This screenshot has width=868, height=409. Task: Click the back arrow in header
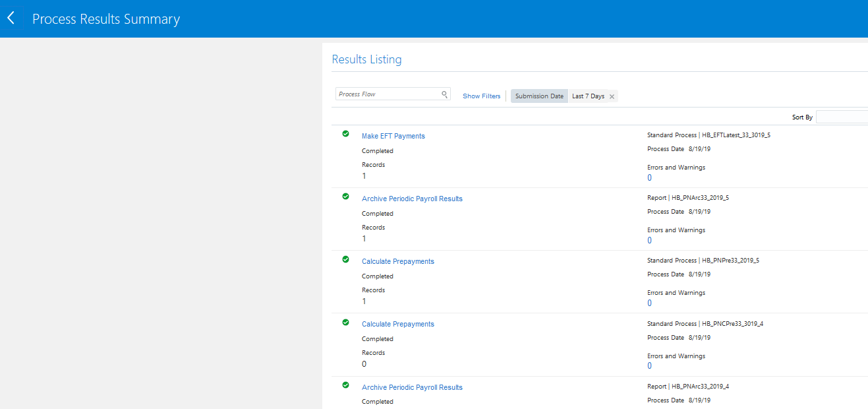click(x=11, y=18)
